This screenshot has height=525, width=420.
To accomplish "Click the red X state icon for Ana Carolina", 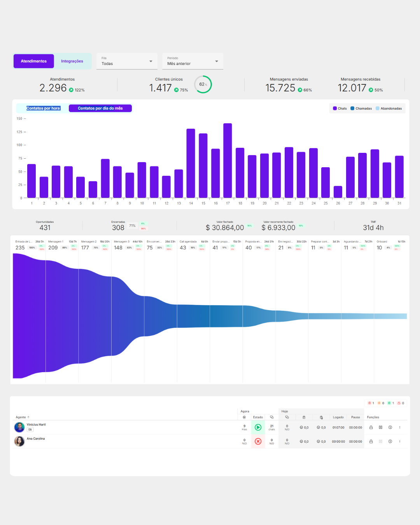I will point(258,441).
